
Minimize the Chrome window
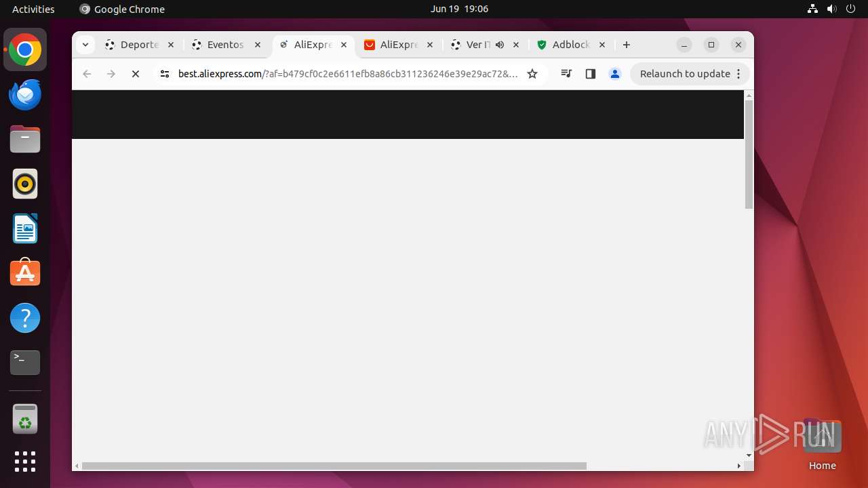tap(684, 45)
